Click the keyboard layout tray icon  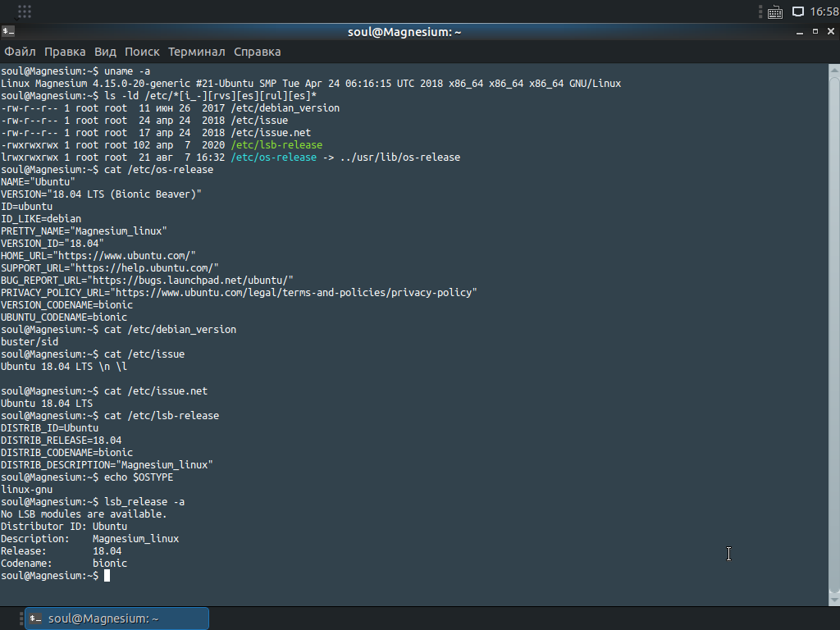774,11
